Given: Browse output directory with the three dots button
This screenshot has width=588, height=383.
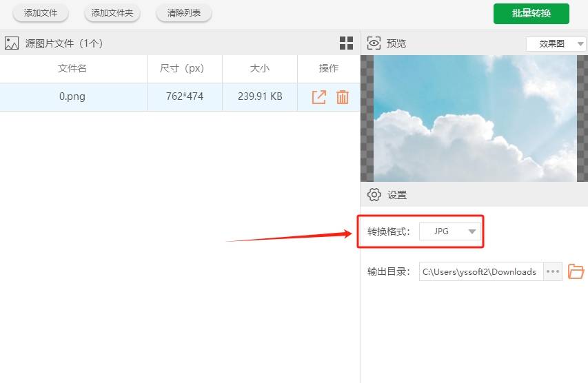Looking at the screenshot, I should click(x=553, y=271).
